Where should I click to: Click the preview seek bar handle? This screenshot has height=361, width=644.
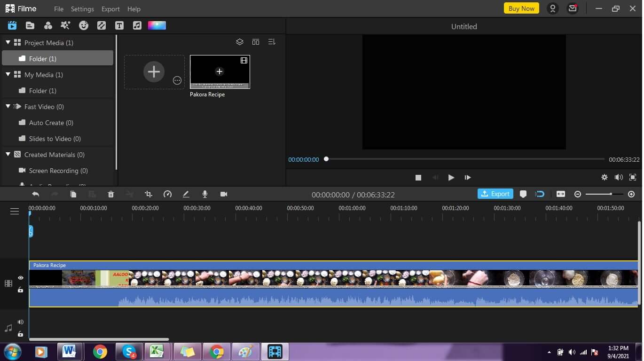[x=326, y=159]
